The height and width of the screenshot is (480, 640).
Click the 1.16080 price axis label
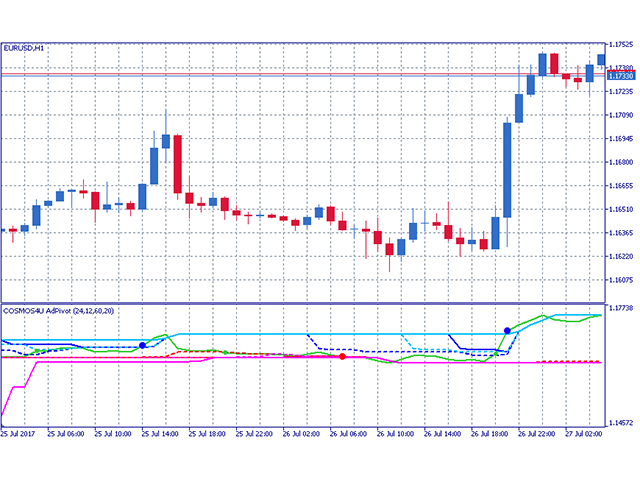point(623,280)
